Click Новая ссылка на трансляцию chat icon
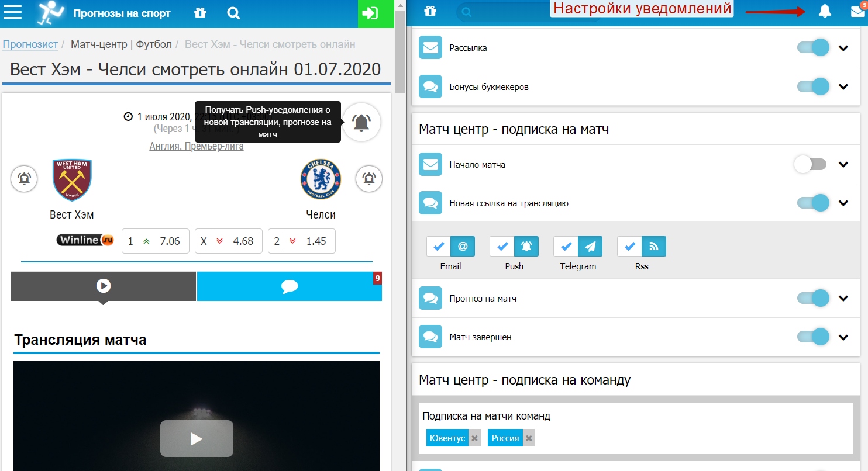The width and height of the screenshot is (868, 471). [x=430, y=203]
